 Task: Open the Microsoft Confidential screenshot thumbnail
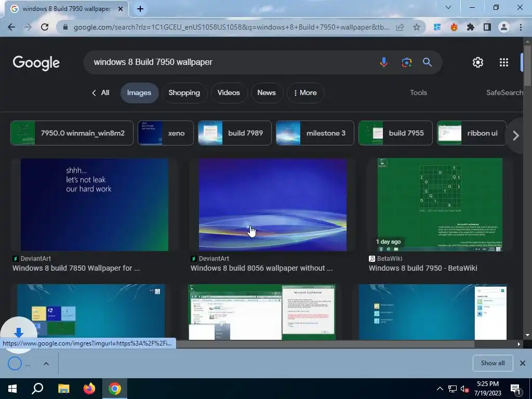262,312
